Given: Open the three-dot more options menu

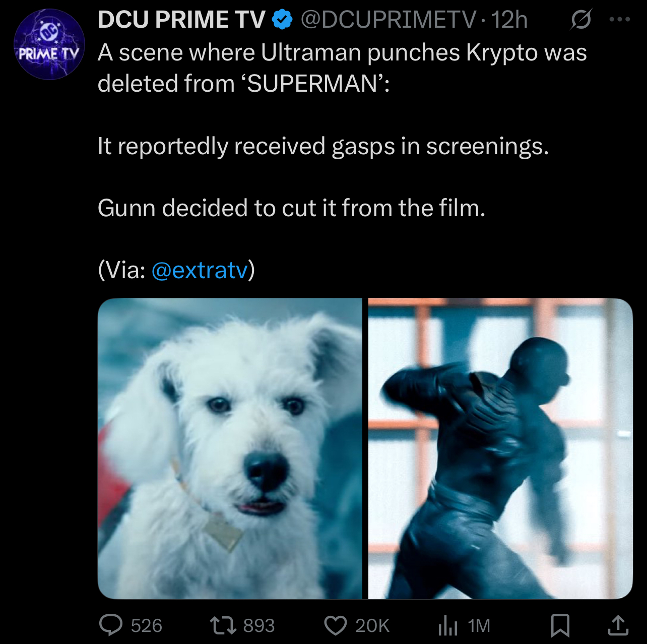Looking at the screenshot, I should pyautogui.click(x=619, y=20).
